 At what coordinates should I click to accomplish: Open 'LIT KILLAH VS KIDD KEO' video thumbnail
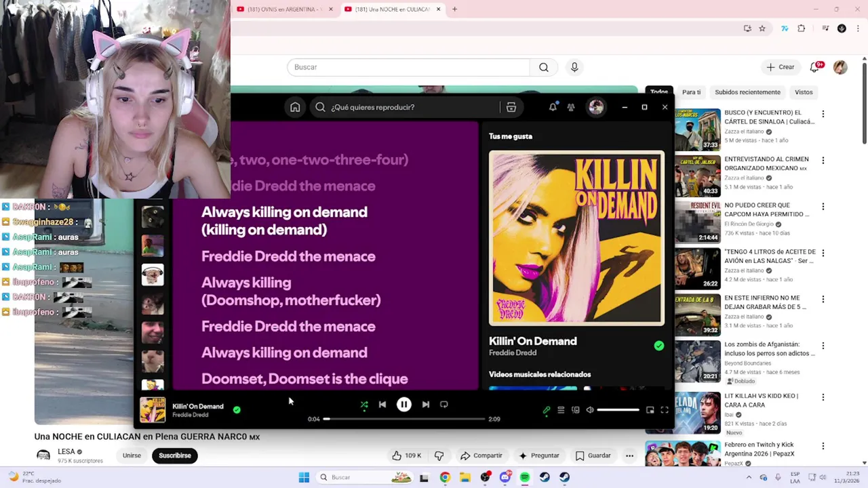pos(698,413)
